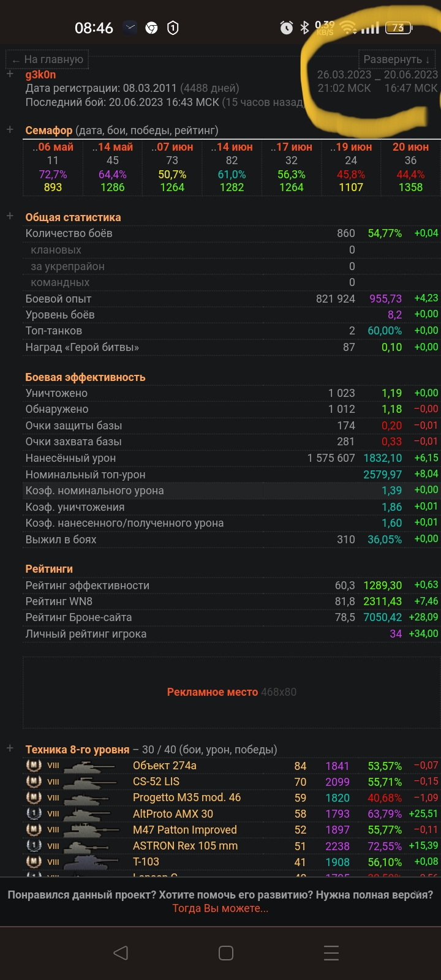Go back using На главную button

48,59
